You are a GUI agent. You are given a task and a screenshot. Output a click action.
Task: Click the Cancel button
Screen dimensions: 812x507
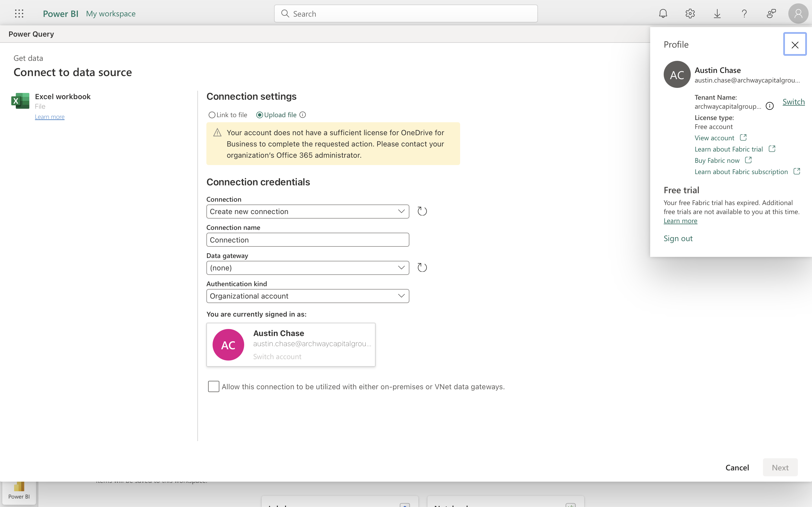click(737, 468)
